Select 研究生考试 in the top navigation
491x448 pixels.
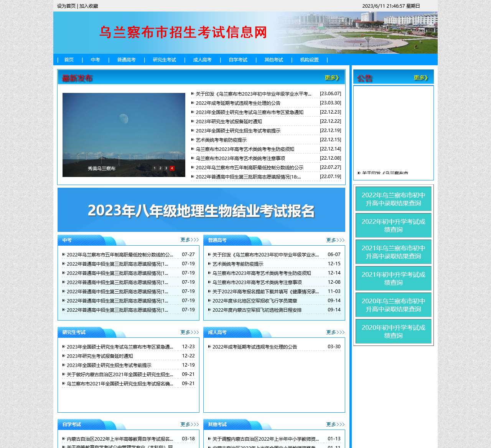pos(164,60)
